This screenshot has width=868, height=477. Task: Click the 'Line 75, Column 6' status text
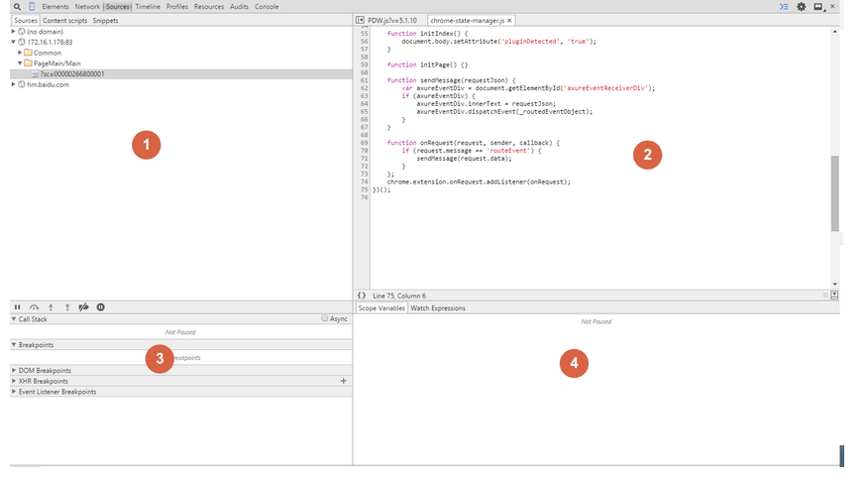pos(399,296)
